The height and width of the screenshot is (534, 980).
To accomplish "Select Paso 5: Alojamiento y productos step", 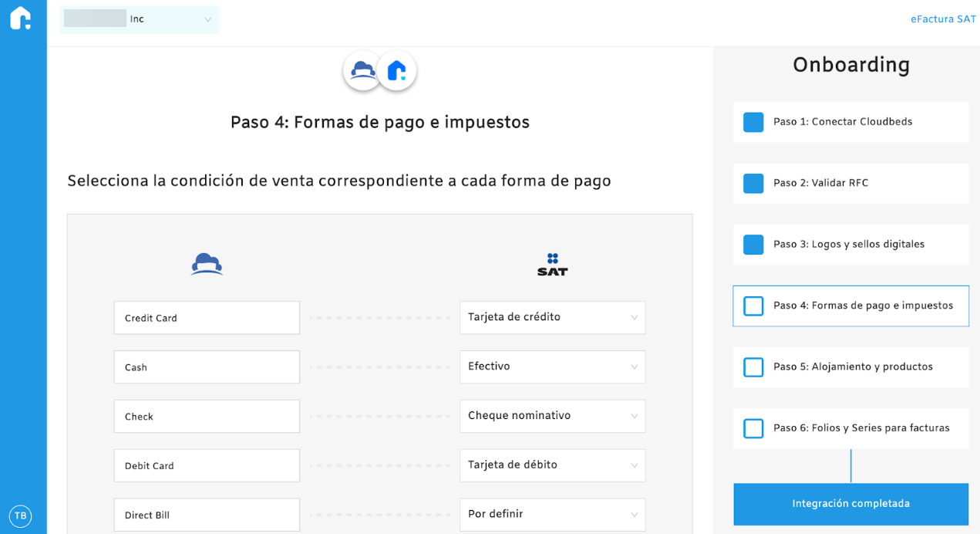I will 853,367.
